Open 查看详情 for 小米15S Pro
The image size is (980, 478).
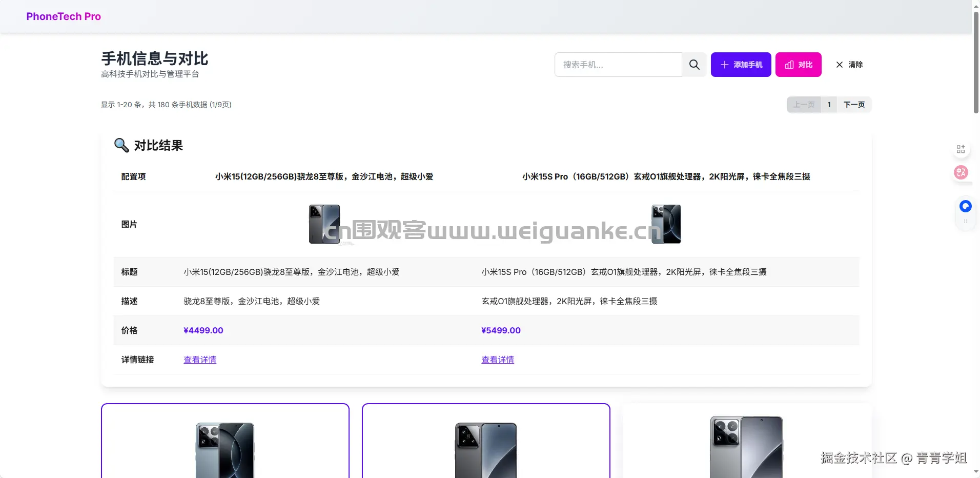tap(498, 360)
